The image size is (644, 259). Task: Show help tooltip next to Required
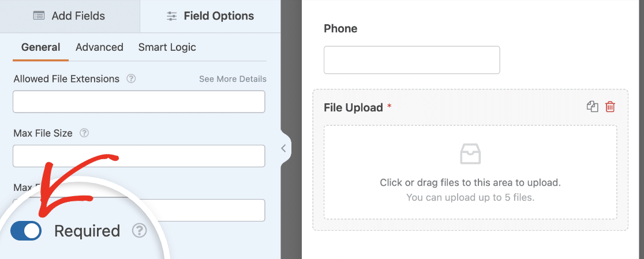point(139,231)
